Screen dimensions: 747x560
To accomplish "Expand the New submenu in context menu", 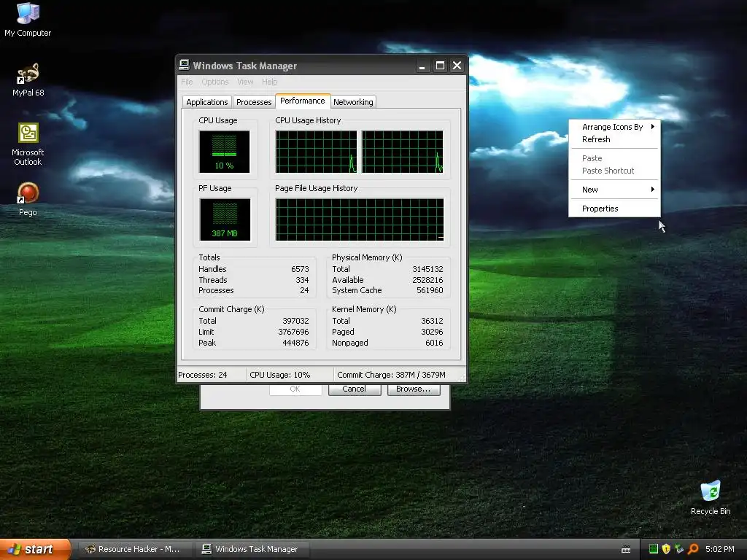I will point(614,190).
